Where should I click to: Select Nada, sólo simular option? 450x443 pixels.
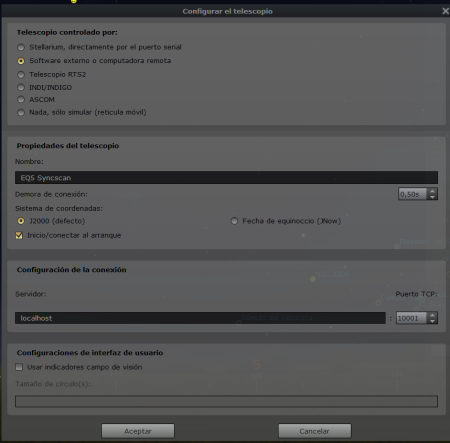[21, 112]
